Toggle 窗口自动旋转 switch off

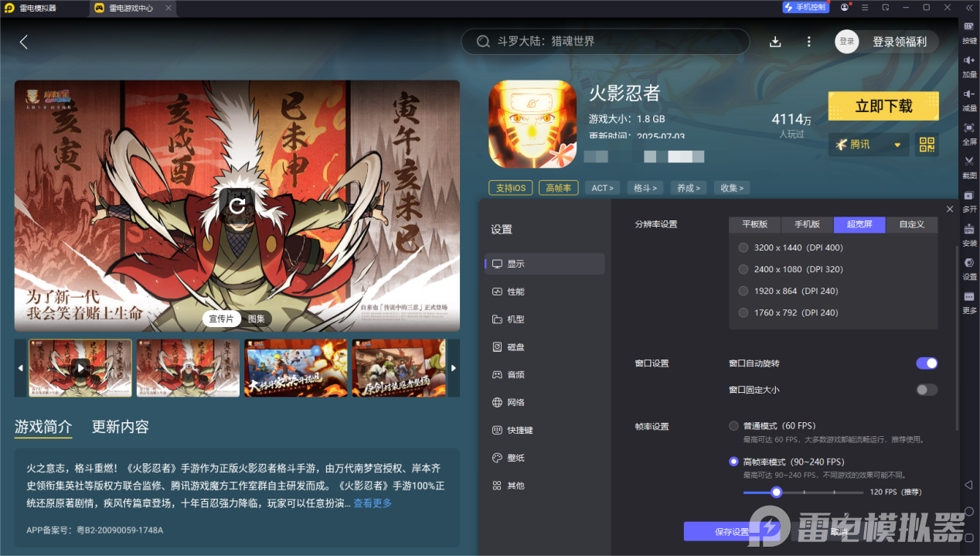(927, 363)
